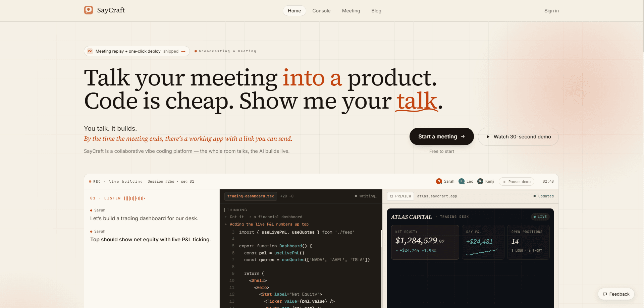The width and height of the screenshot is (644, 308).
Task: Click the speech bubble Feedback icon
Action: [x=605, y=294]
